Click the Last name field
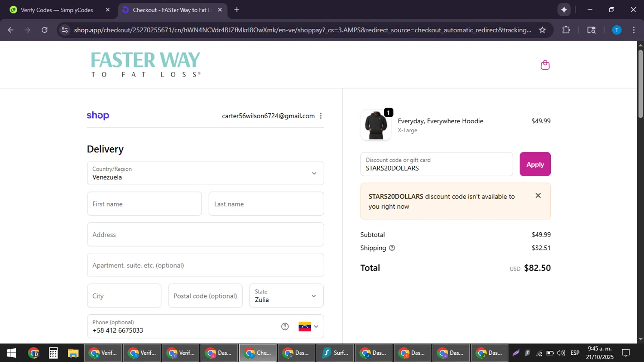The height and width of the screenshot is (362, 644). click(x=266, y=204)
